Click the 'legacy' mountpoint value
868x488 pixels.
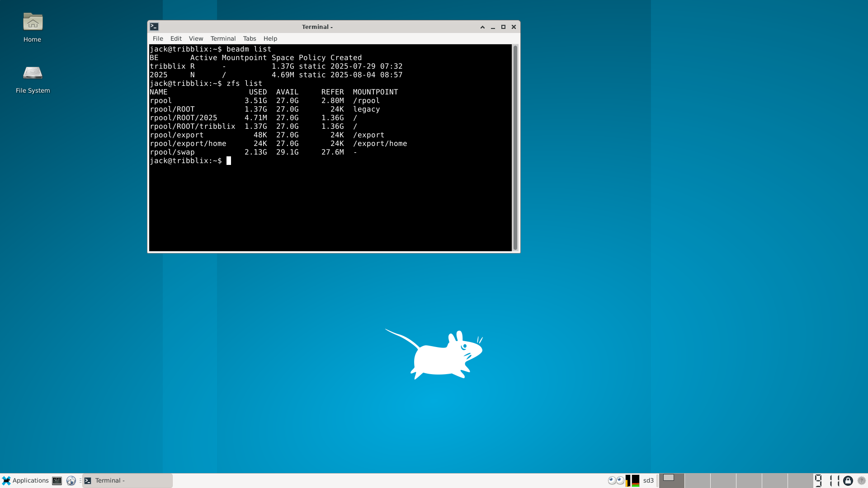(367, 109)
